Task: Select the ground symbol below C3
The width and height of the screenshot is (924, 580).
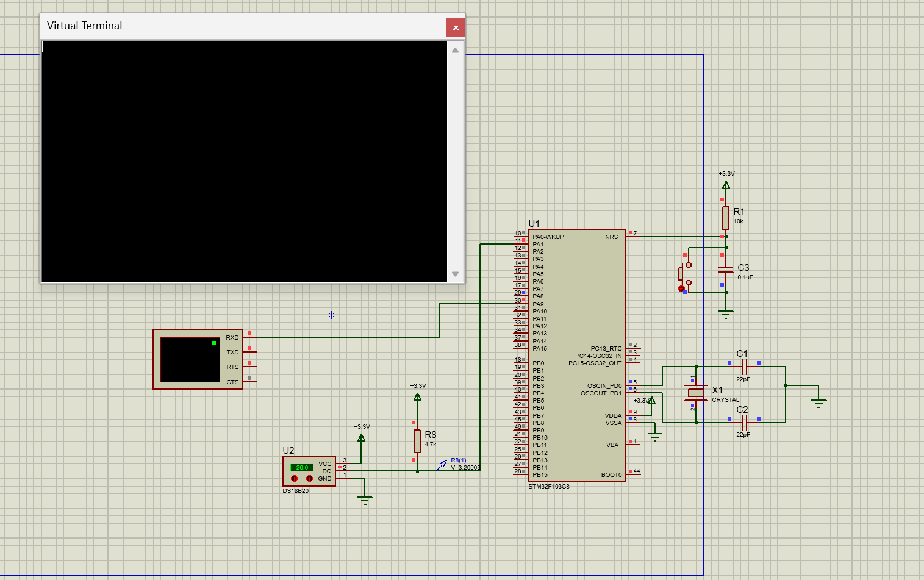Action: point(726,315)
